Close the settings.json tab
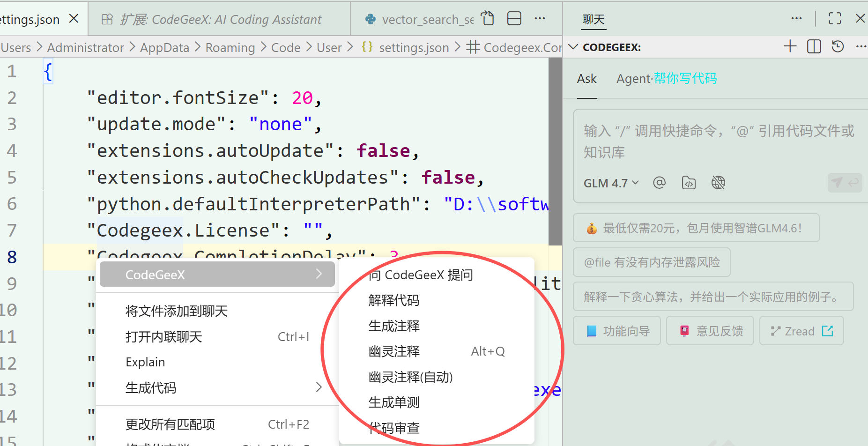The width and height of the screenshot is (868, 446). (74, 19)
